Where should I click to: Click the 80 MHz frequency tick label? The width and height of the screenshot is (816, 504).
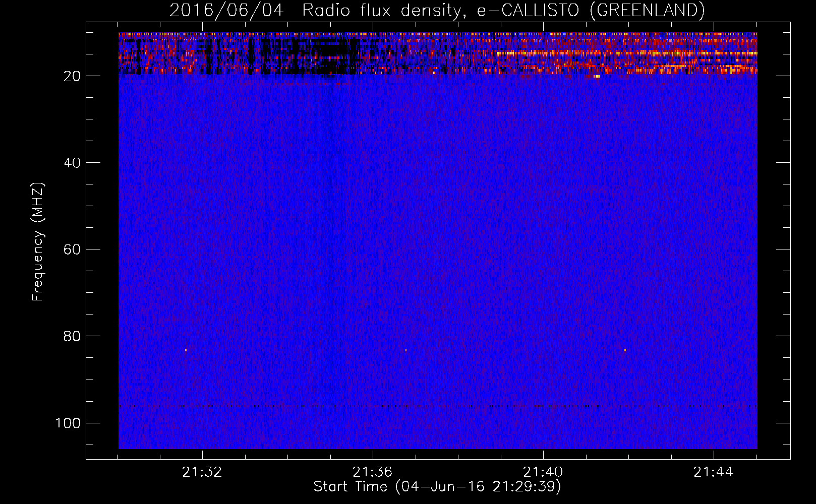pyautogui.click(x=73, y=336)
